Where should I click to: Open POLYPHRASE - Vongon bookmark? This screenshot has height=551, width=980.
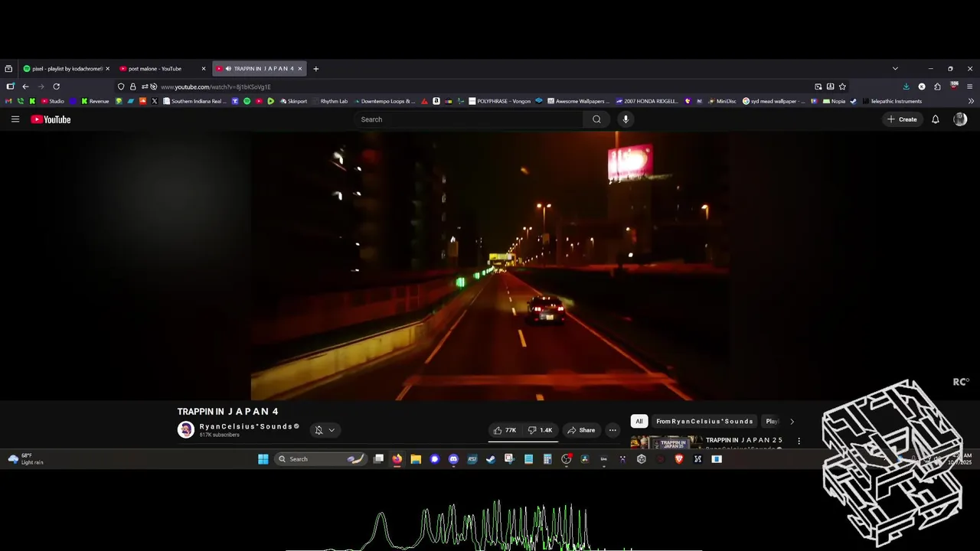coord(499,101)
